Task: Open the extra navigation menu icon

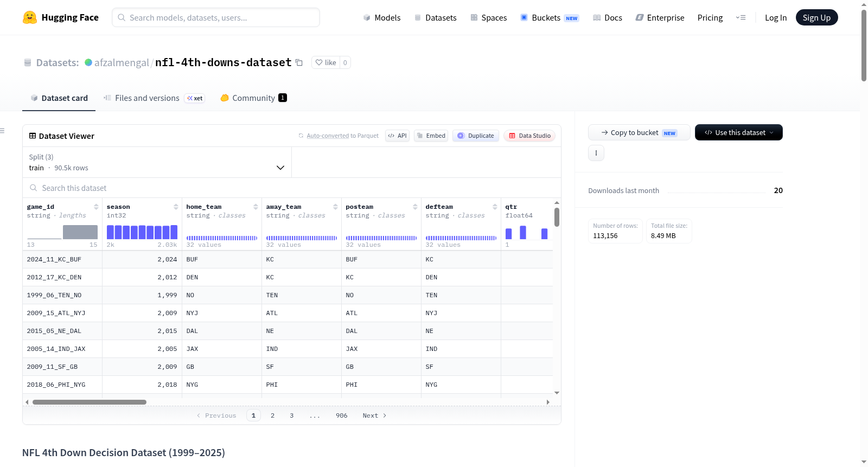Action: 741,17
